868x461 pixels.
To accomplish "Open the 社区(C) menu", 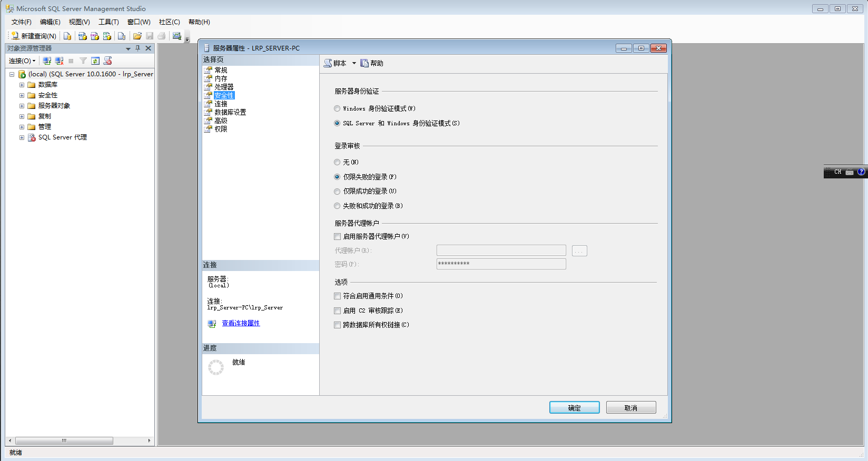I will (x=169, y=22).
